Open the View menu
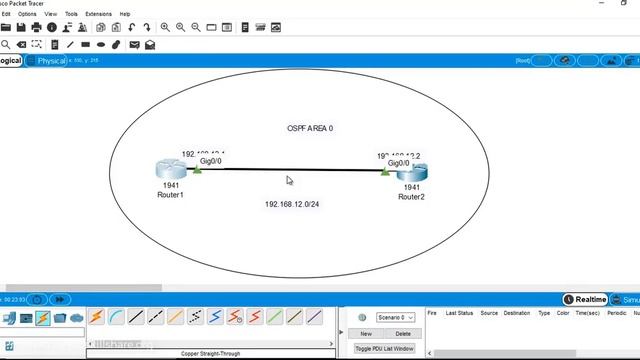The width and height of the screenshot is (640, 360). [x=51, y=14]
